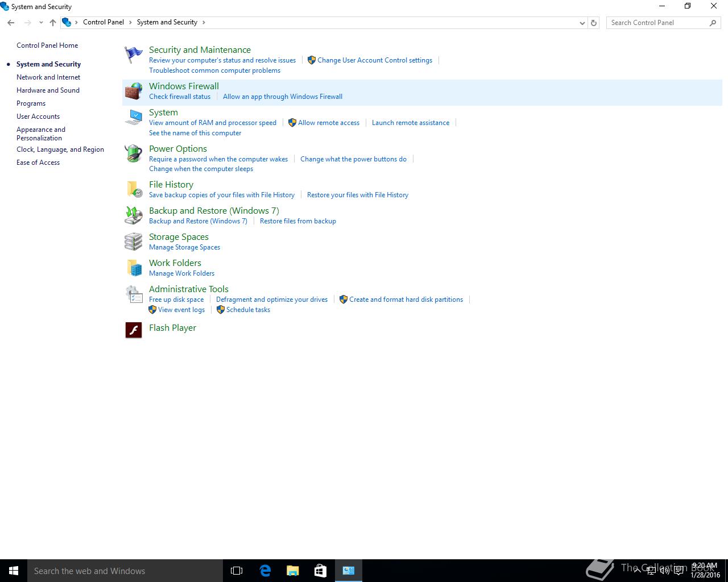Open Task View in the taskbar
Screen dimensions: 728x582
[x=237, y=571]
